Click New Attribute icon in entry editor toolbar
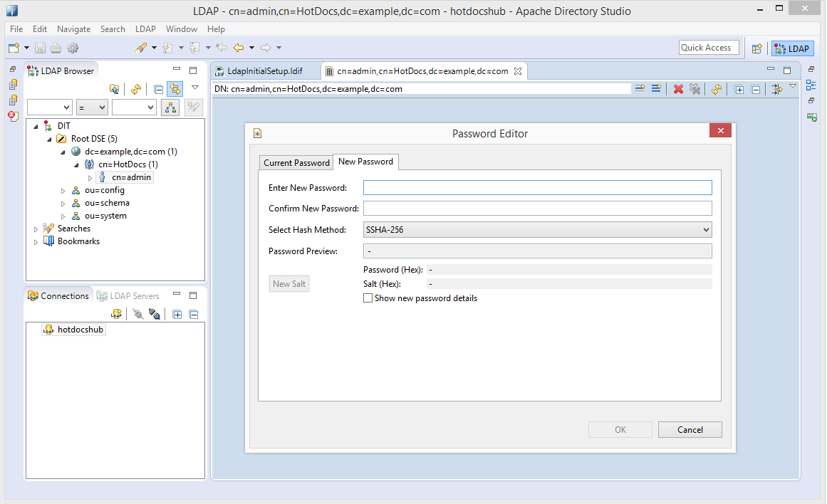Viewport: 827px width, 504px height. click(640, 89)
